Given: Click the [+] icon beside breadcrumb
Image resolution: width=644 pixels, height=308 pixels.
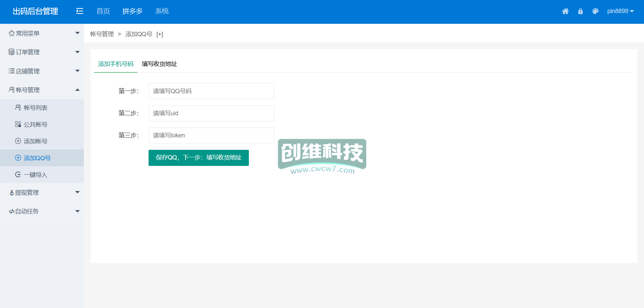Looking at the screenshot, I should (160, 34).
